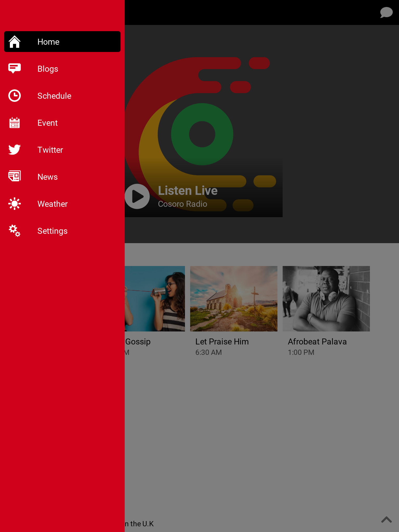The image size is (399, 532).
Task: Select the Event calendar icon
Action: 15,123
